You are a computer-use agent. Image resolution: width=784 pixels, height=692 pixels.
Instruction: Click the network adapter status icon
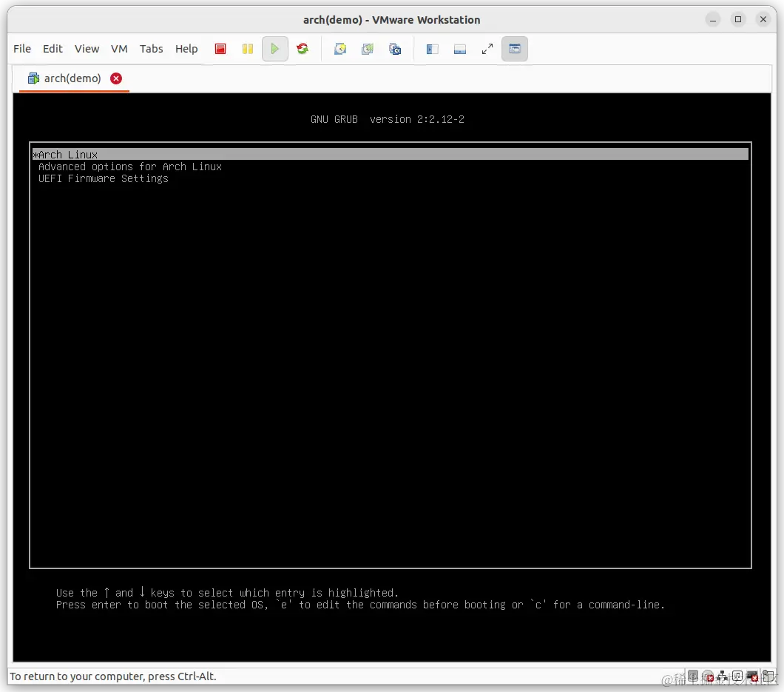723,676
